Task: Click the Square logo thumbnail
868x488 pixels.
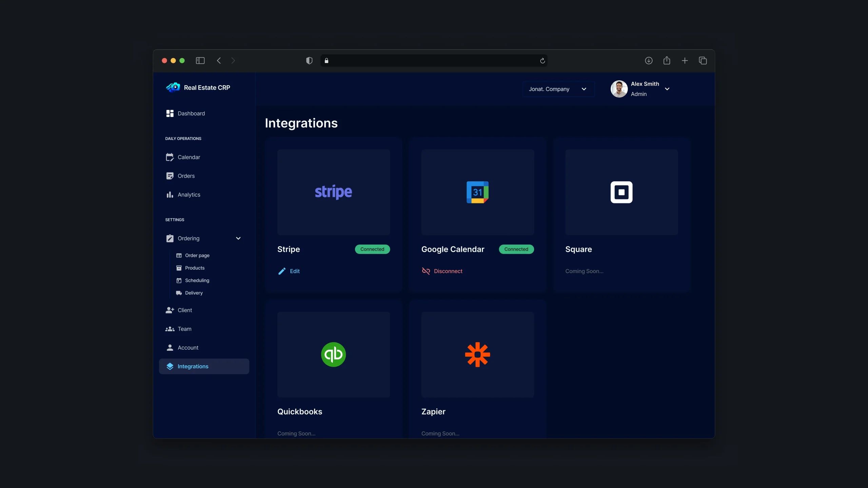Action: (622, 192)
